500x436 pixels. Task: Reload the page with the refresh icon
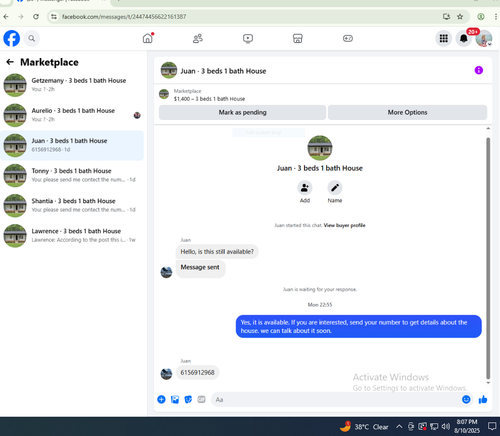coord(36,17)
